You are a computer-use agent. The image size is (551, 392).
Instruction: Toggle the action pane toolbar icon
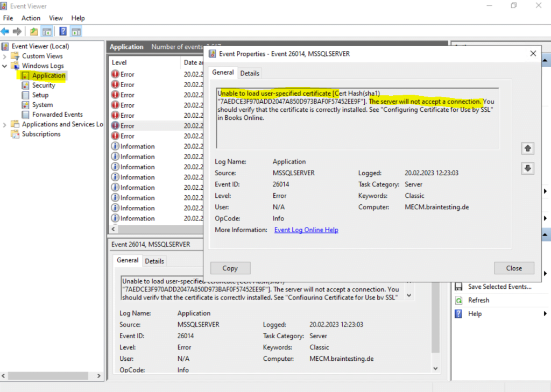pyautogui.click(x=76, y=32)
